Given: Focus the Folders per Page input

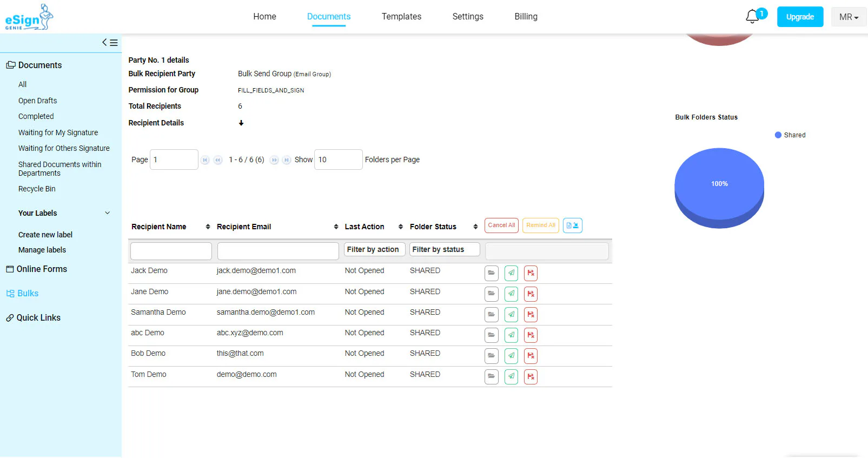Looking at the screenshot, I should pyautogui.click(x=339, y=160).
